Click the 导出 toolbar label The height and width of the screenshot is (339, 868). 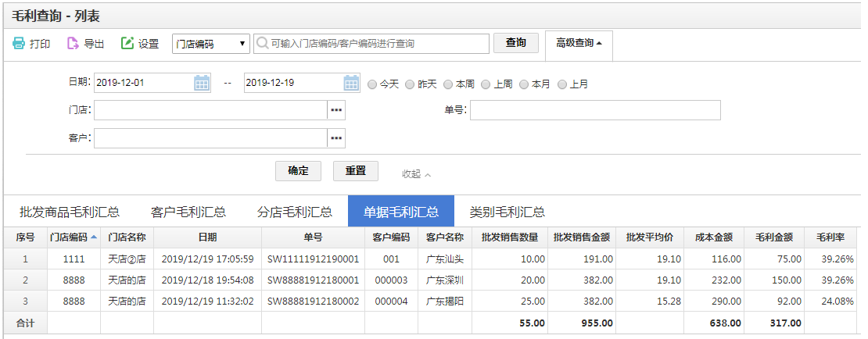pyautogui.click(x=94, y=44)
